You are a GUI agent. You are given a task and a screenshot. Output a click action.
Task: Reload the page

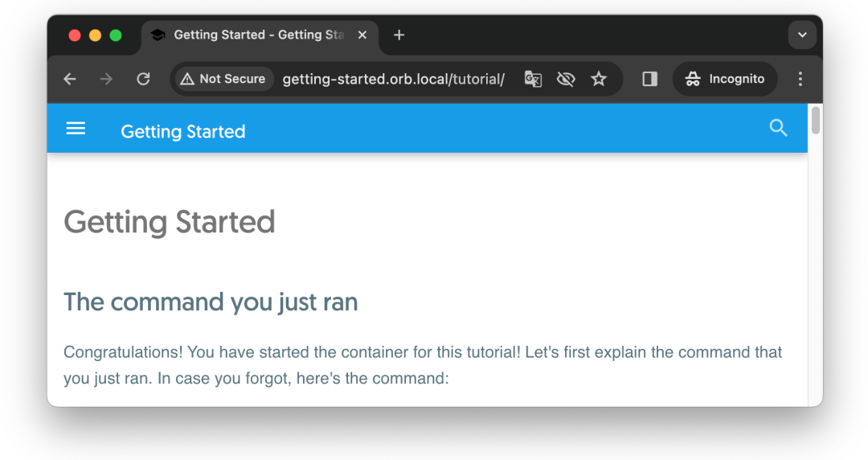143,79
